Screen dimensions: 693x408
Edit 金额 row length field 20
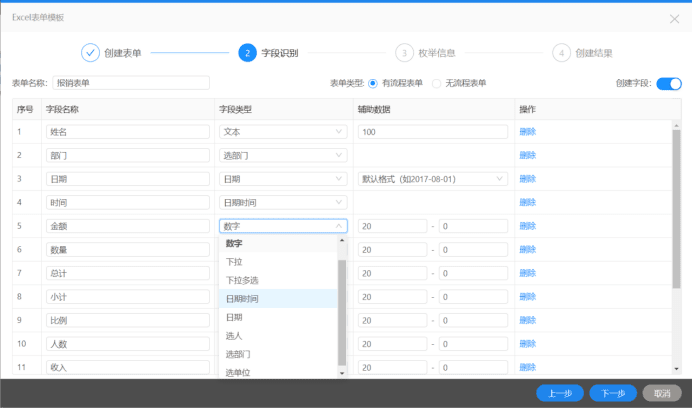point(392,226)
